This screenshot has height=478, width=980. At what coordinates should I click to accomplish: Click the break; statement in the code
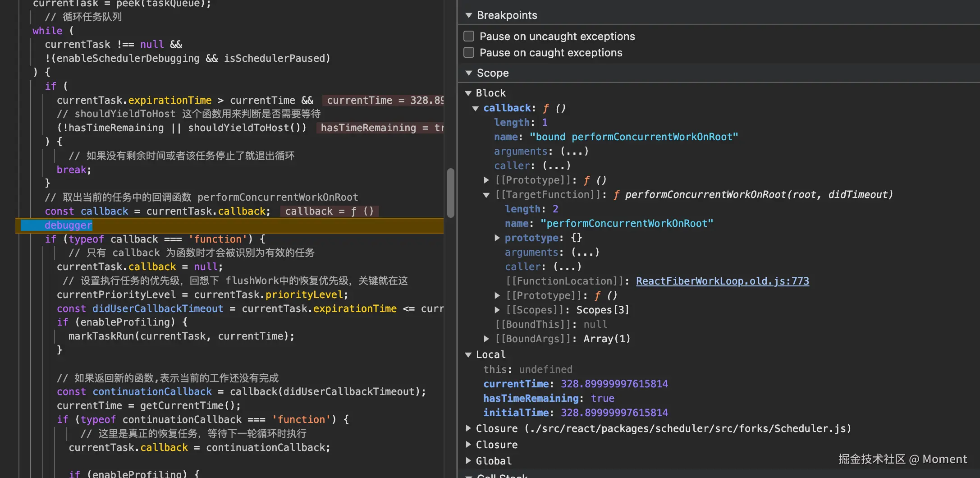(74, 170)
